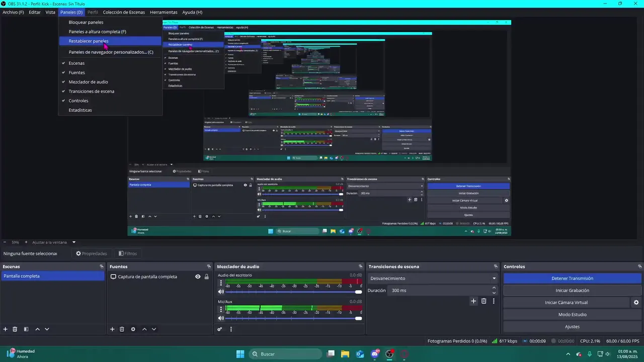This screenshot has height=362, width=644.
Task: Choose Restablecer paneles menu entry
Action: tap(110, 41)
